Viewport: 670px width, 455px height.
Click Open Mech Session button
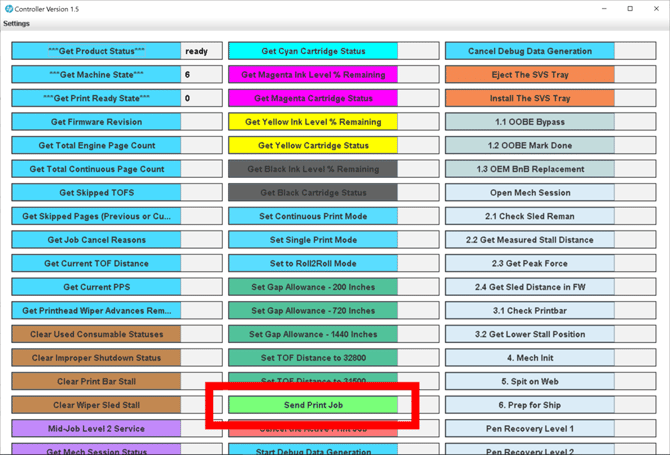tap(529, 193)
